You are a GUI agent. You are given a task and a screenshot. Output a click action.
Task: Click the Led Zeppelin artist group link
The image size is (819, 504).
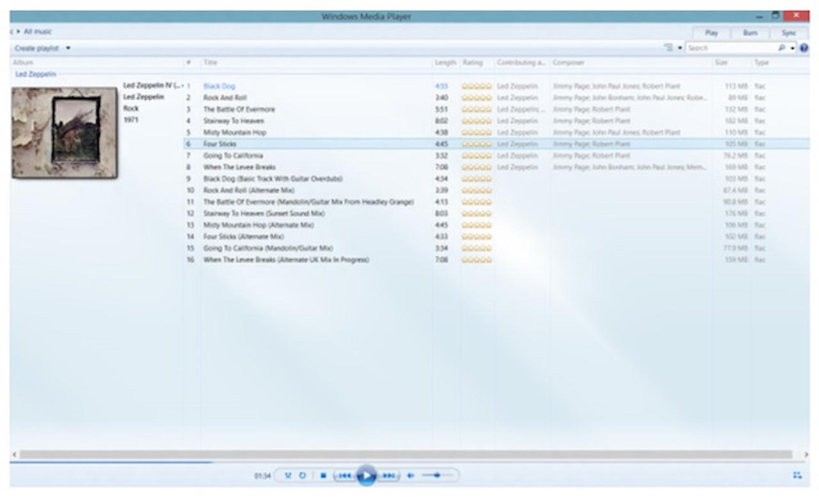tap(35, 74)
